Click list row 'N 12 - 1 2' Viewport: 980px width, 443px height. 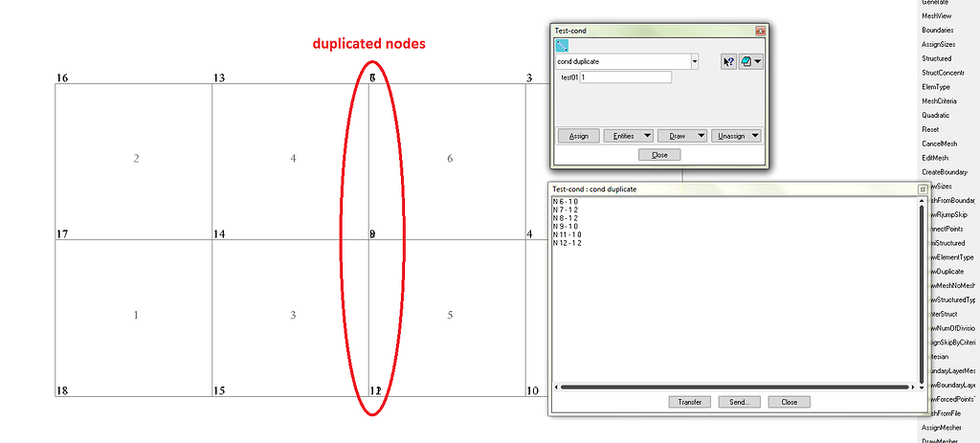pos(568,243)
